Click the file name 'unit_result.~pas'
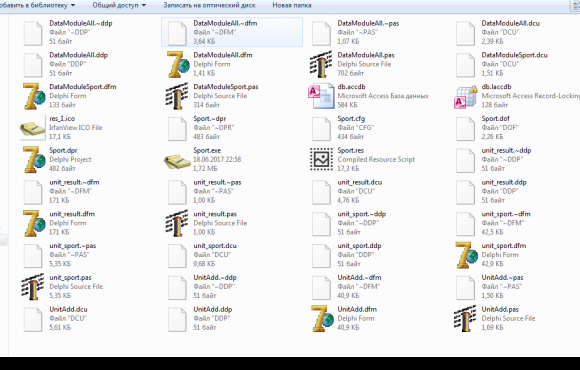This screenshot has width=580, height=370. 217,182
